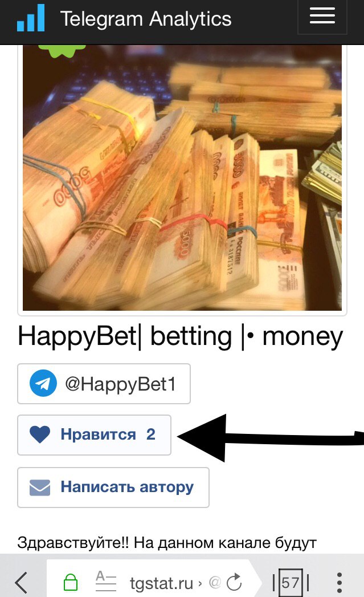Screen dimensions: 364x597
Task: Tap the envelope mail icon
Action: [x=40, y=488]
